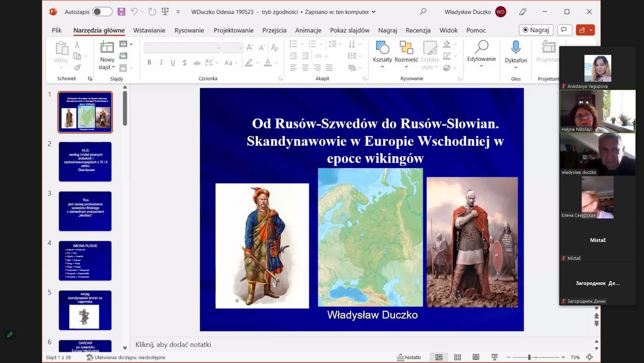644x363 pixels.
Task: Click notes area 'Kliknij, aby dodać notatki'
Action: 173,344
